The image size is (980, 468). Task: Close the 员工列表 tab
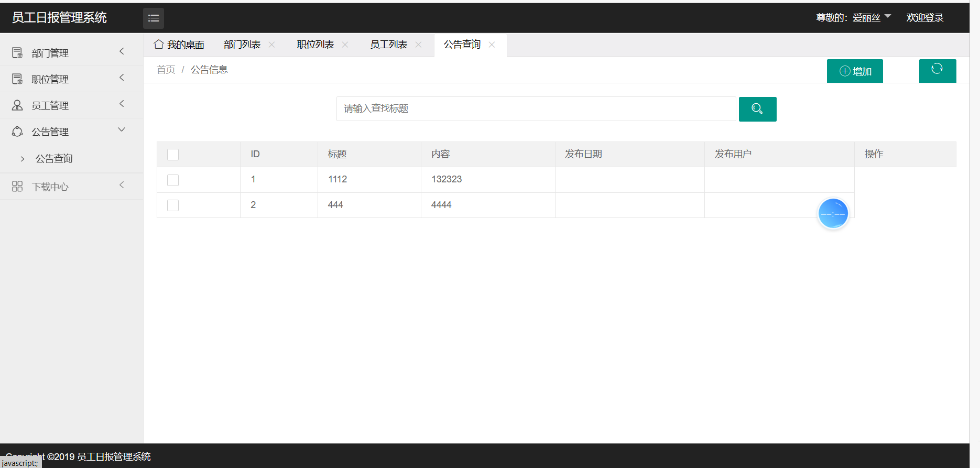coord(419,45)
